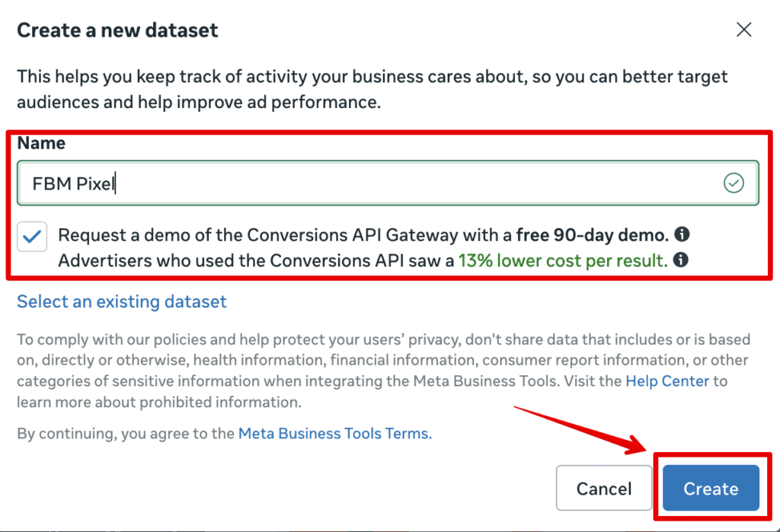Screen dimensions: 780x532
Task: Focus the Name input field
Action: coord(388,183)
